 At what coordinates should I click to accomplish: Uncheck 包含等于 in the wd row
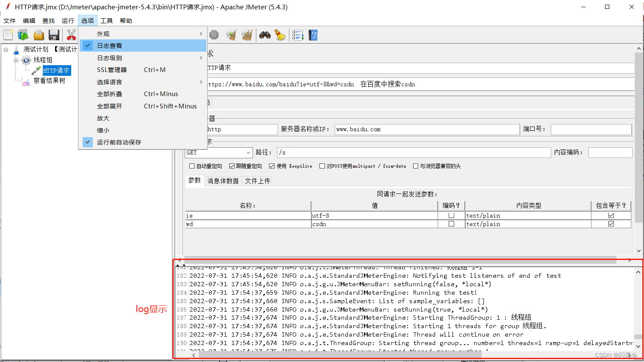coord(611,224)
